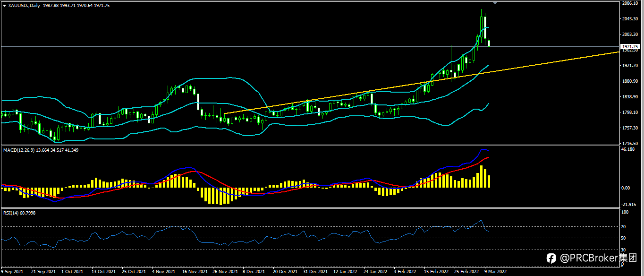
Task: Click the 31 Dec 2021 date label
Action: tap(315, 272)
